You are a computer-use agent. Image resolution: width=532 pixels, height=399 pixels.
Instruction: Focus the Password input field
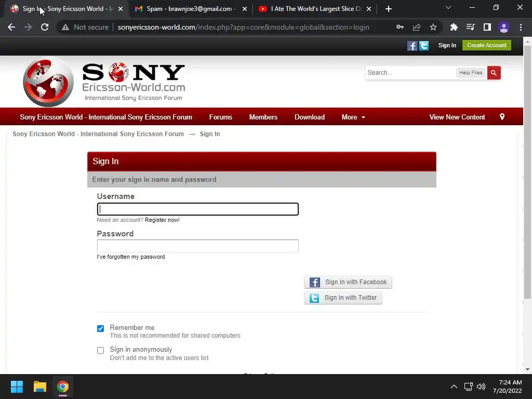pyautogui.click(x=198, y=246)
